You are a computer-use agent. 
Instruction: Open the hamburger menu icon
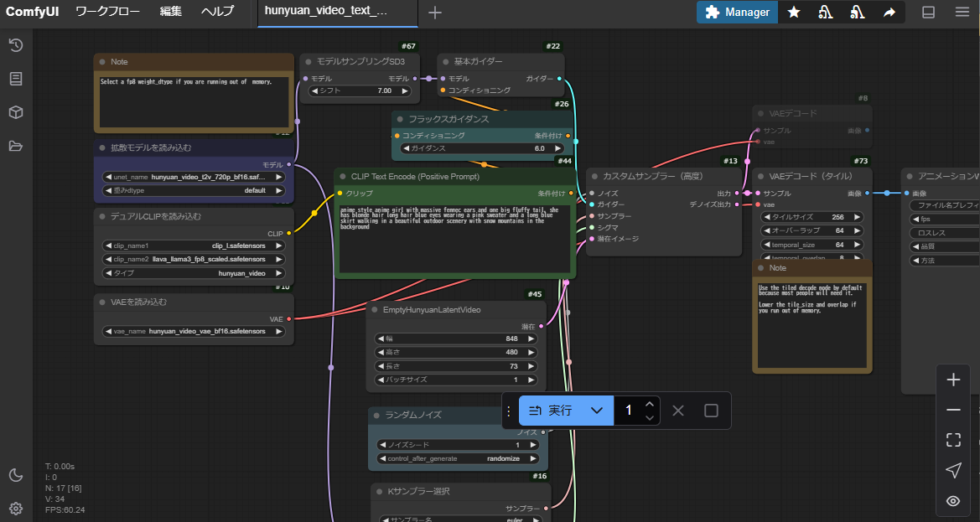962,12
